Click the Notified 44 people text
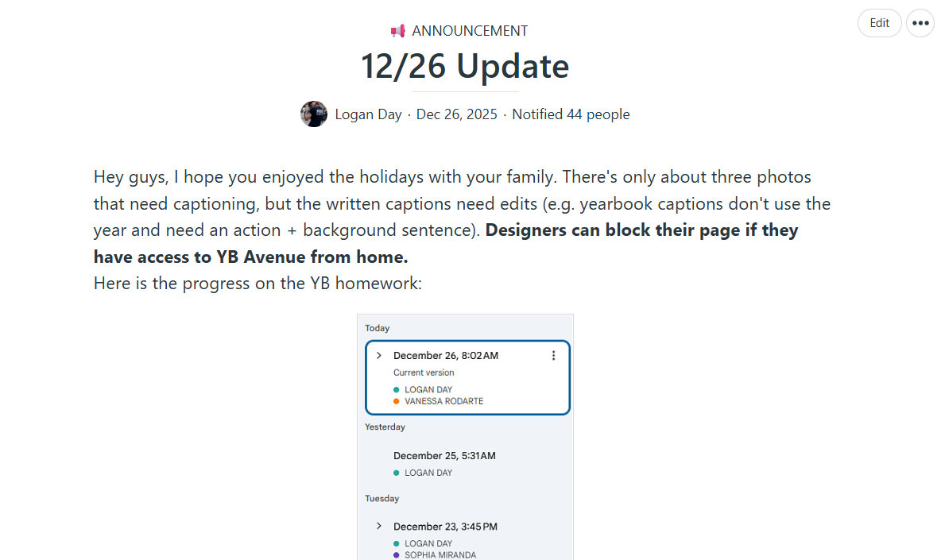Screen dimensions: 945x560 [571, 114]
